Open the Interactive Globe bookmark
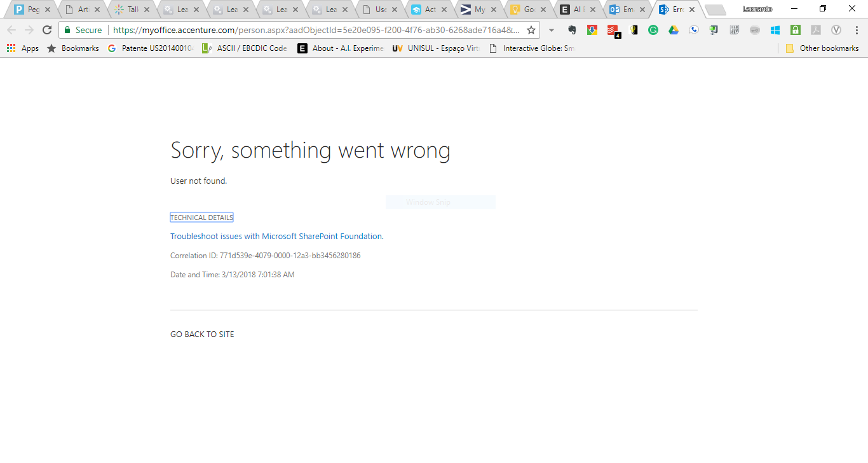Viewport: 868px width, 463px height. [x=531, y=48]
